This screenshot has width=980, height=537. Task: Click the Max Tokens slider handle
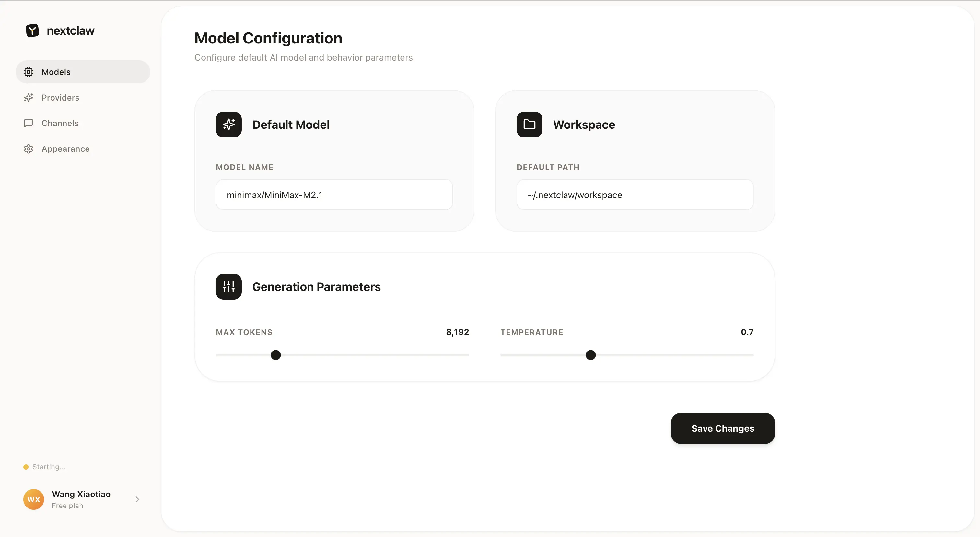click(276, 355)
